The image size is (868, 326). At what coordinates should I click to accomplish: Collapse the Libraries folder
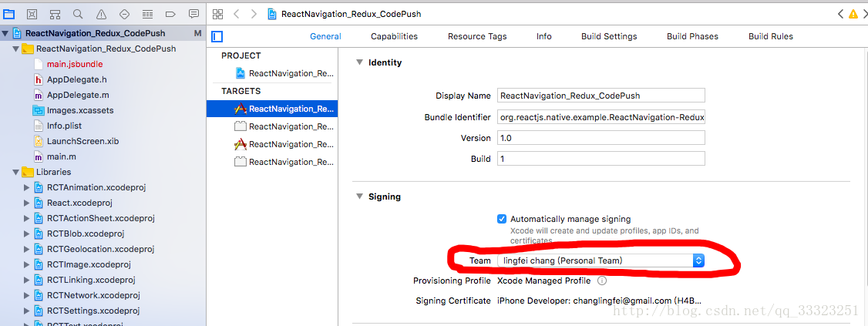click(x=15, y=172)
